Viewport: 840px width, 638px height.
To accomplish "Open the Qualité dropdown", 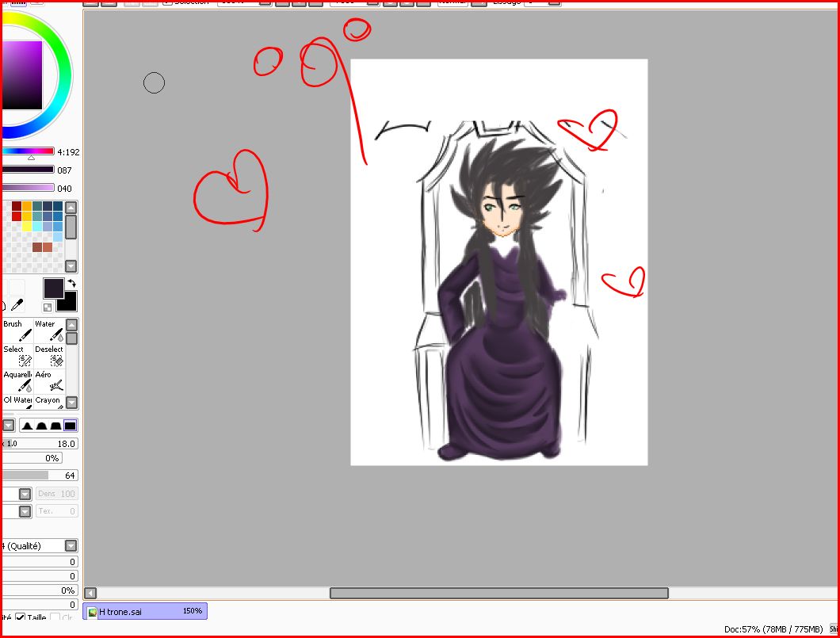I will (71, 546).
